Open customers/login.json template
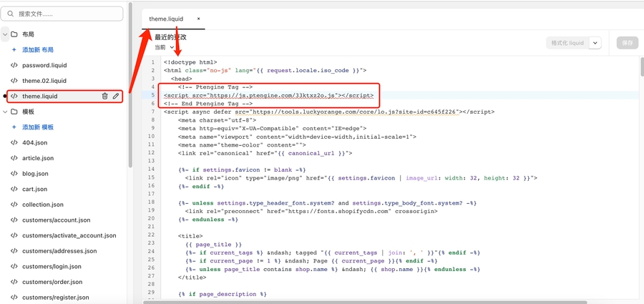 click(x=52, y=267)
